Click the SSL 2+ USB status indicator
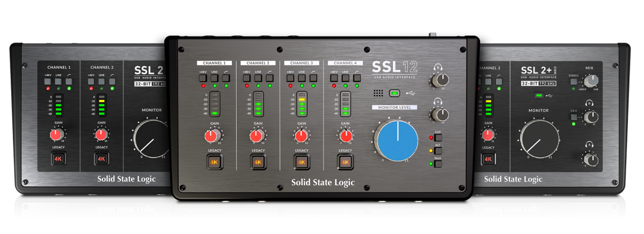 click(539, 96)
